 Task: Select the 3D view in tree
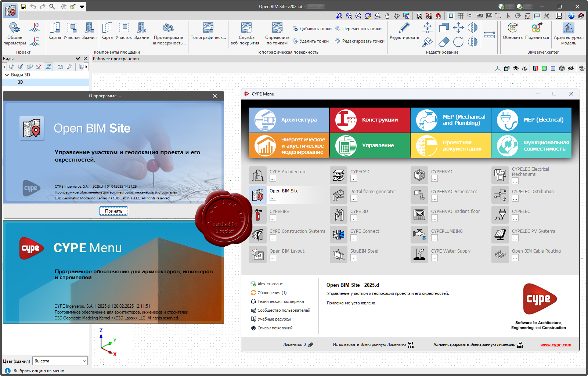(x=45, y=82)
